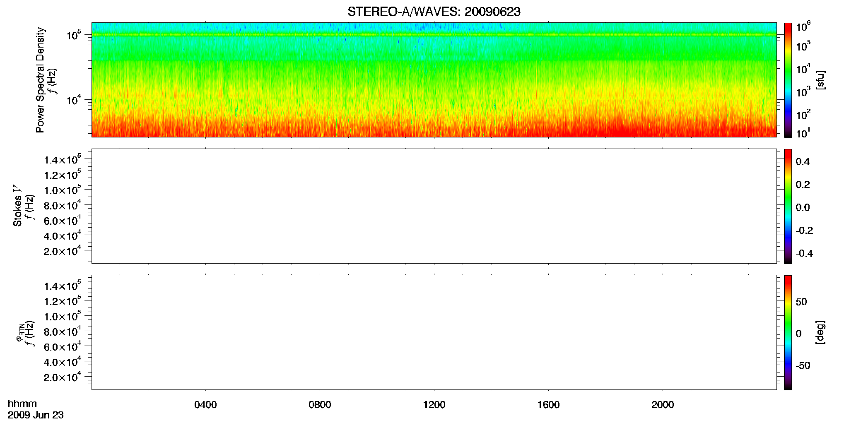The height and width of the screenshot is (447, 868).
Task: Click the empty phi RTN plot panel
Action: [434, 332]
